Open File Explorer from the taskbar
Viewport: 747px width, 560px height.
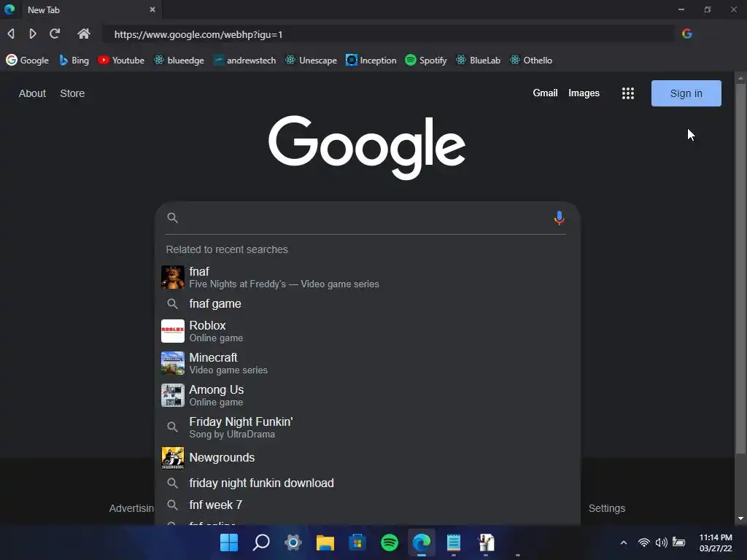pyautogui.click(x=325, y=542)
